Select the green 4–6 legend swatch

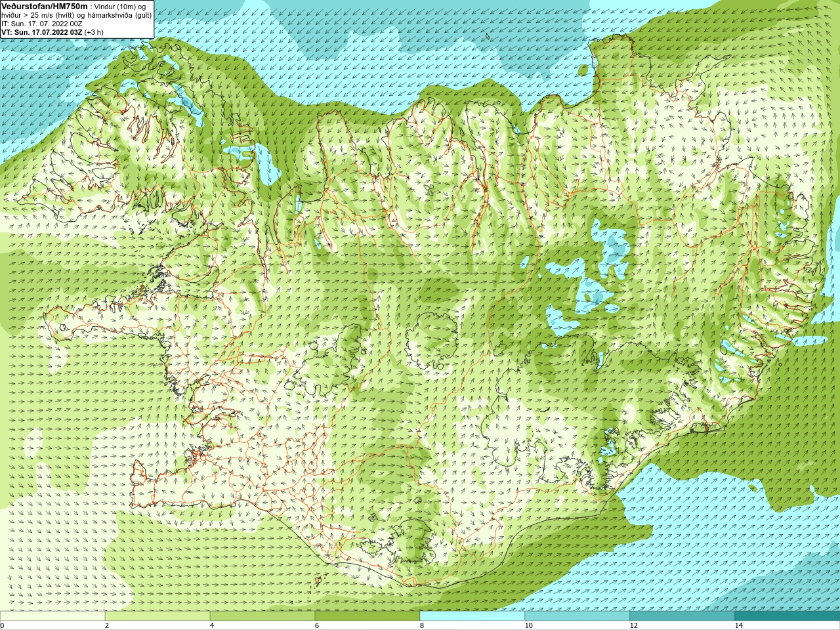262,616
